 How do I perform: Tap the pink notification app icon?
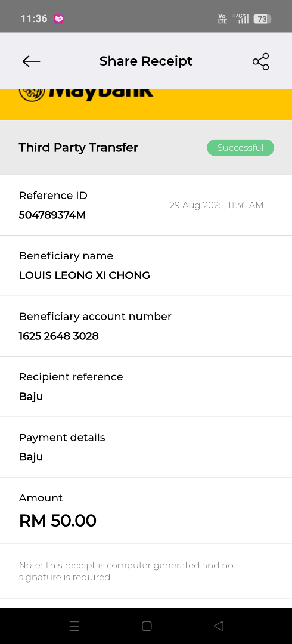[59, 18]
